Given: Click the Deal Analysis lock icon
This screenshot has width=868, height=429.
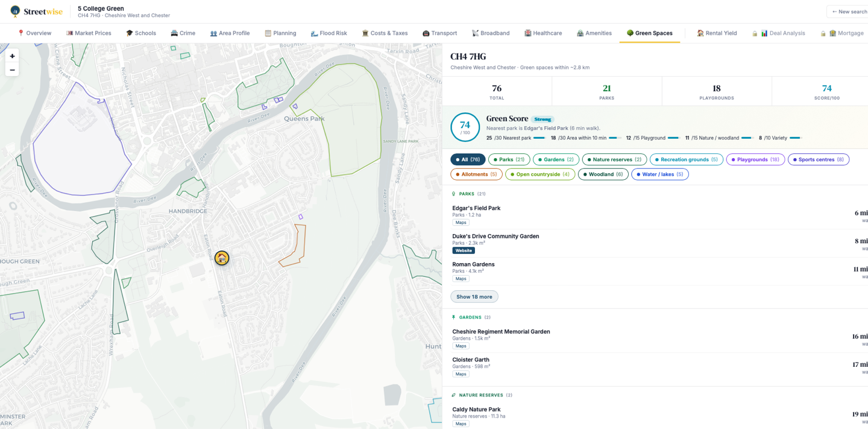Looking at the screenshot, I should (x=754, y=33).
